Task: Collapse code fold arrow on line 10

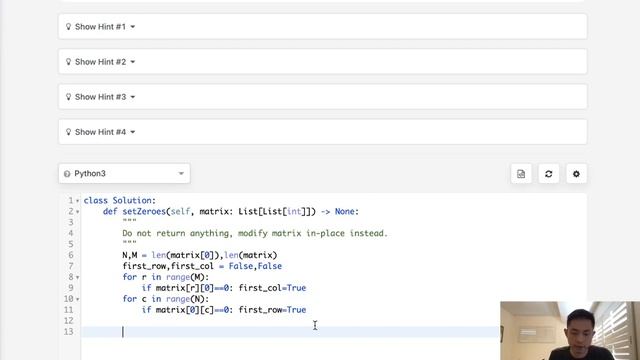Action: coord(78,299)
